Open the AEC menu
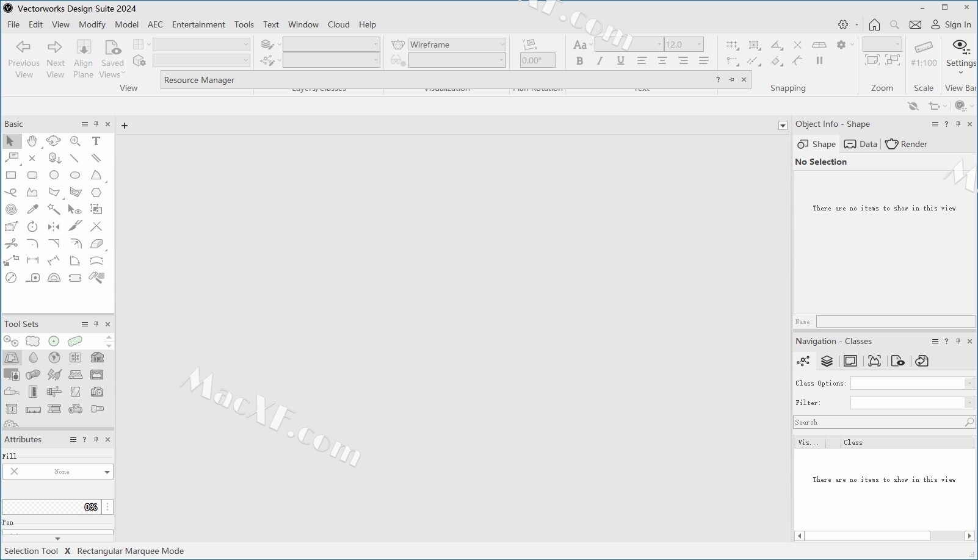Viewport: 978px width, 560px height. click(156, 24)
